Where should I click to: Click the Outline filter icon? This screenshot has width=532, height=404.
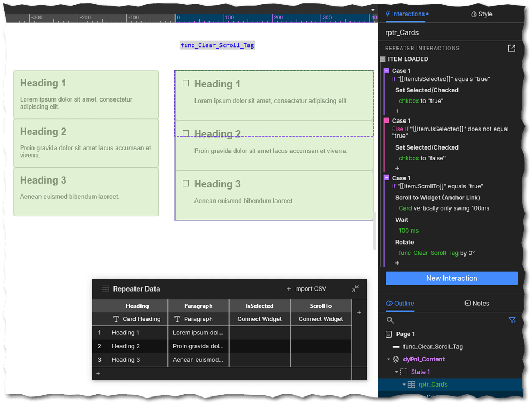tap(513, 320)
